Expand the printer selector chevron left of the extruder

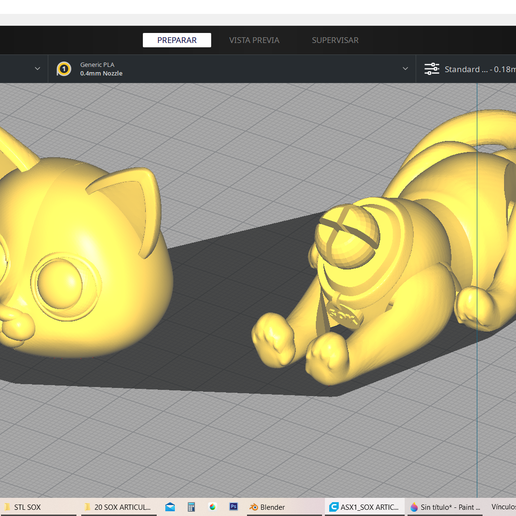(37, 69)
